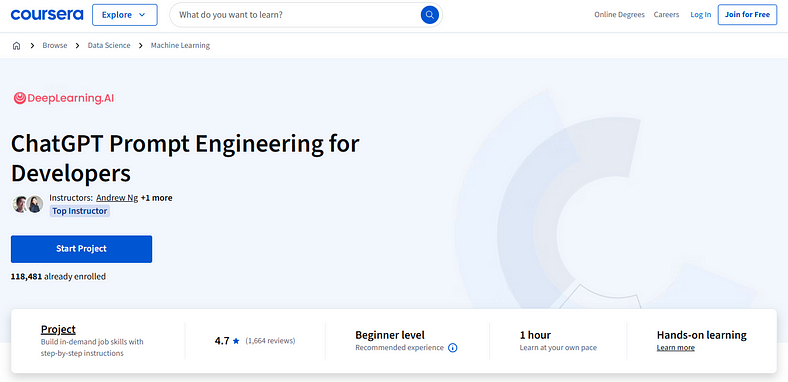Open Andrew Ng's instructor profile
Viewport: 788px width, 382px height.
pyautogui.click(x=117, y=198)
